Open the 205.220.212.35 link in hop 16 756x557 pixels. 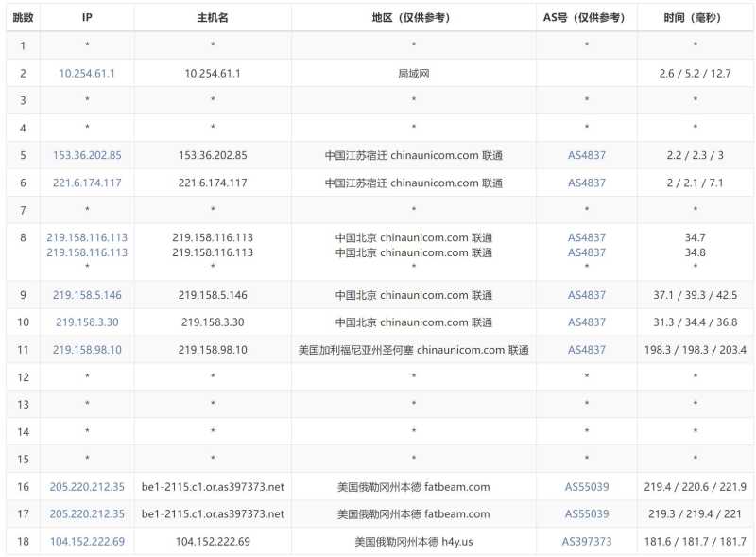point(86,486)
